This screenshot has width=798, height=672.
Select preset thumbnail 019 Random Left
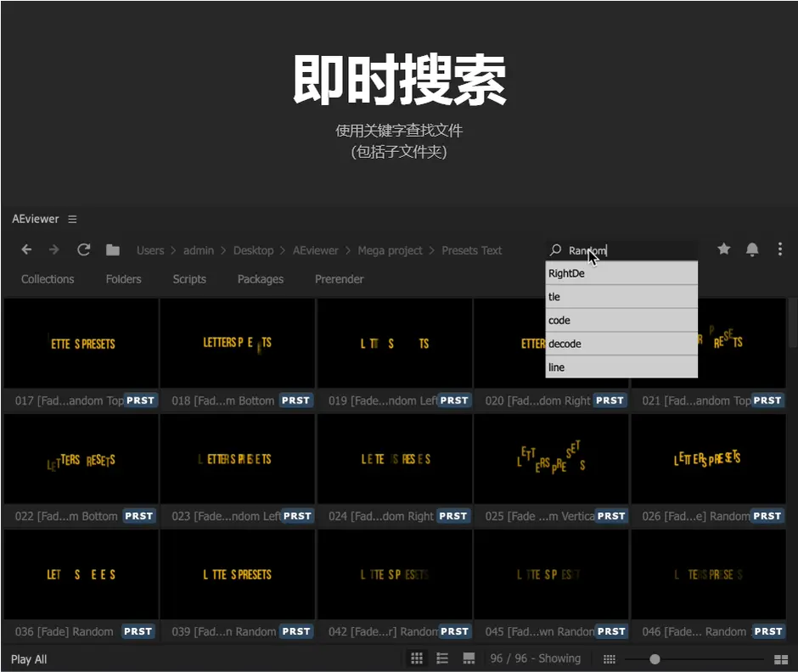click(x=395, y=344)
